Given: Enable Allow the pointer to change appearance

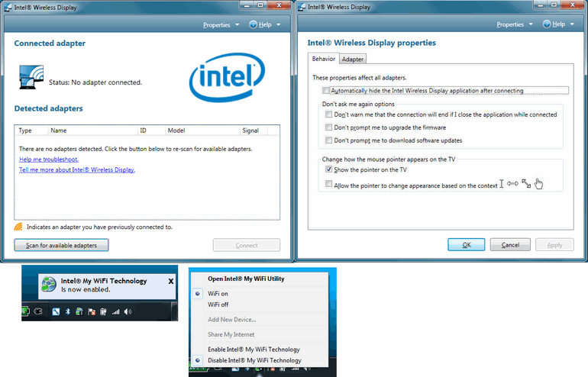Looking at the screenshot, I should (328, 184).
